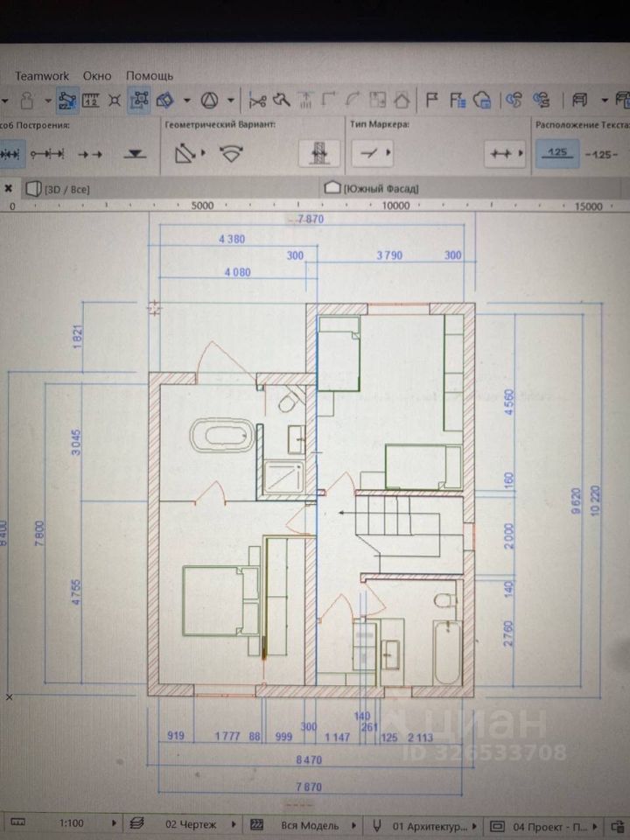Image resolution: width=630 pixels, height=840 pixels.
Task: Click the 3D rotated cube view icon
Action: [x=165, y=100]
